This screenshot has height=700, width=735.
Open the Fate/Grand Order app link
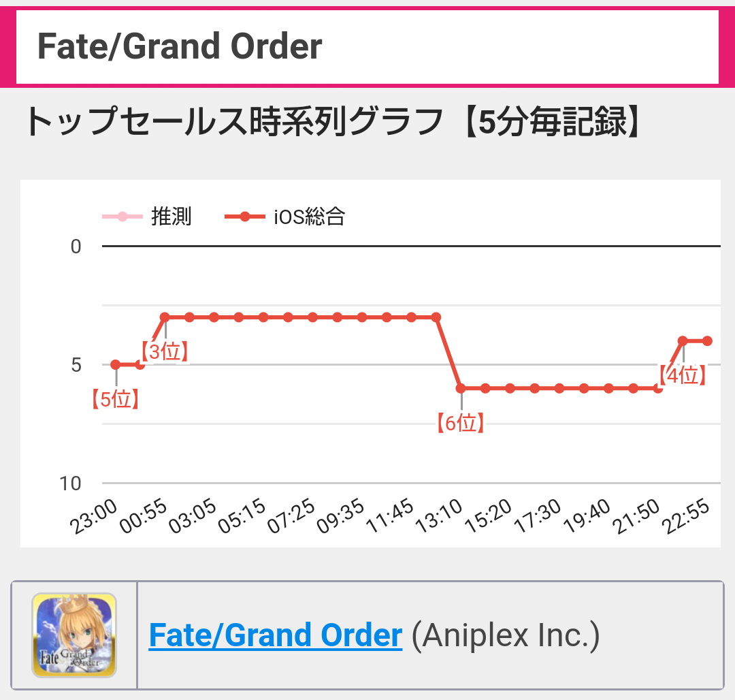tap(275, 635)
